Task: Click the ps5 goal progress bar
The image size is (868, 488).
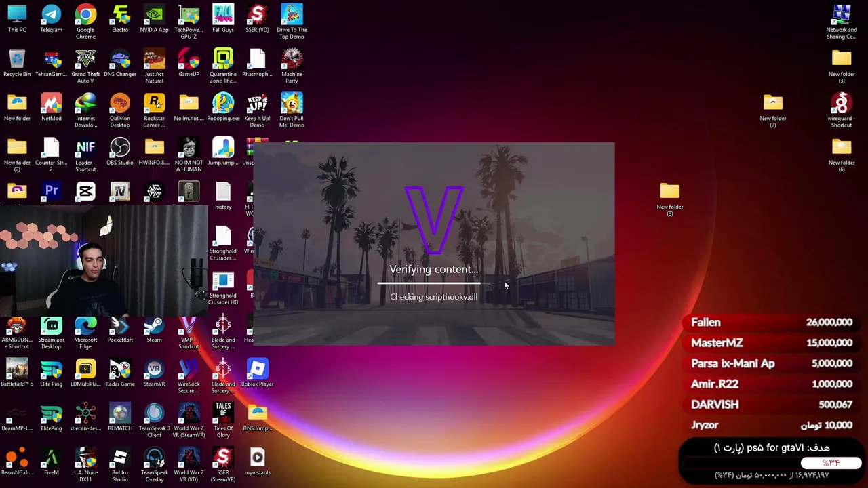Action: [772, 463]
